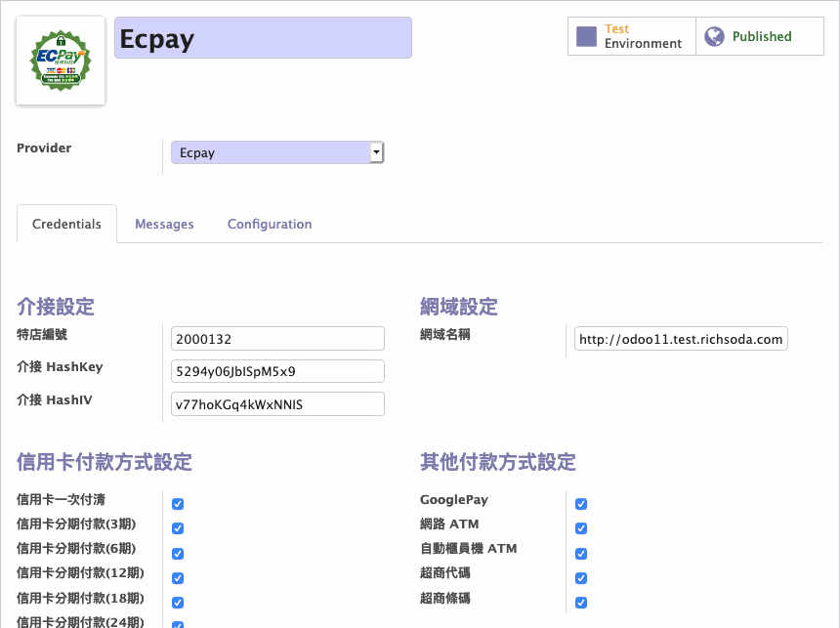Click the 介接設定 section heading

point(56,307)
